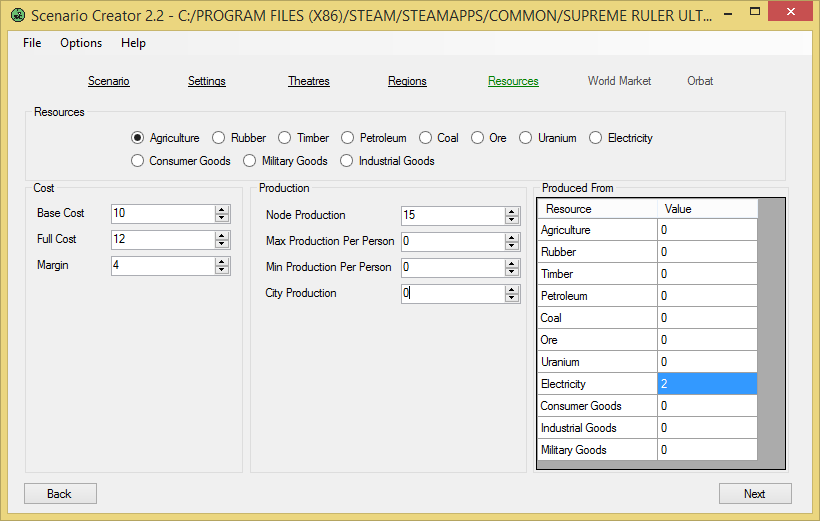
Task: Click the Next button
Action: click(x=755, y=493)
